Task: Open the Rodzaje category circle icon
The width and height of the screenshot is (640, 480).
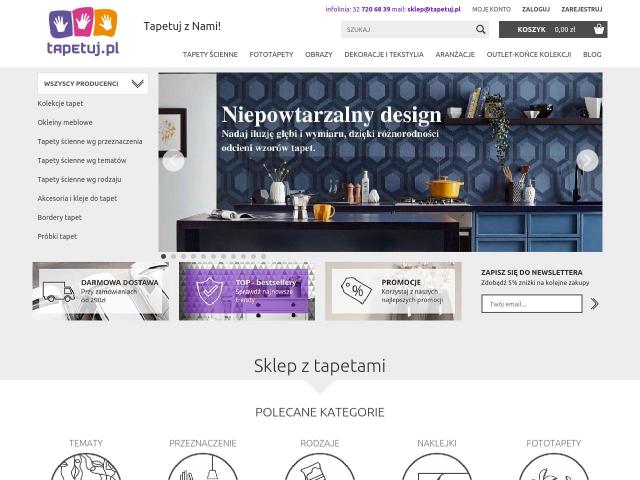Action: click(x=320, y=467)
